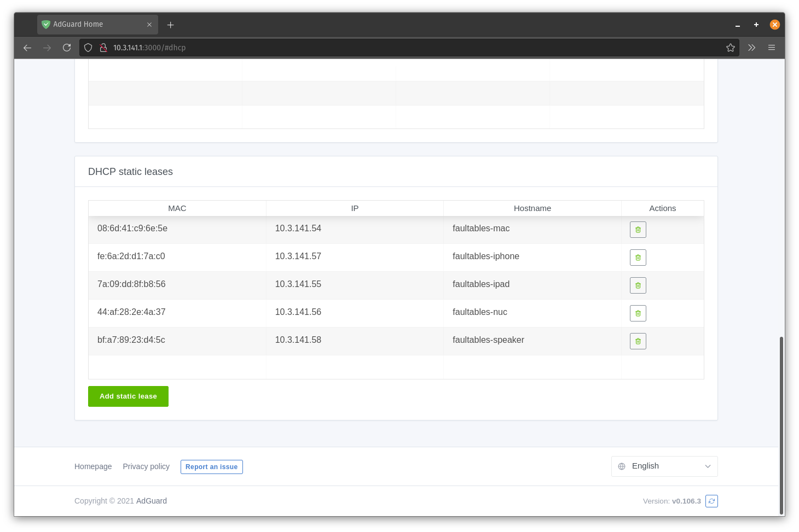Open the AdGuard copyright link
The height and width of the screenshot is (532, 799).
pos(152,501)
